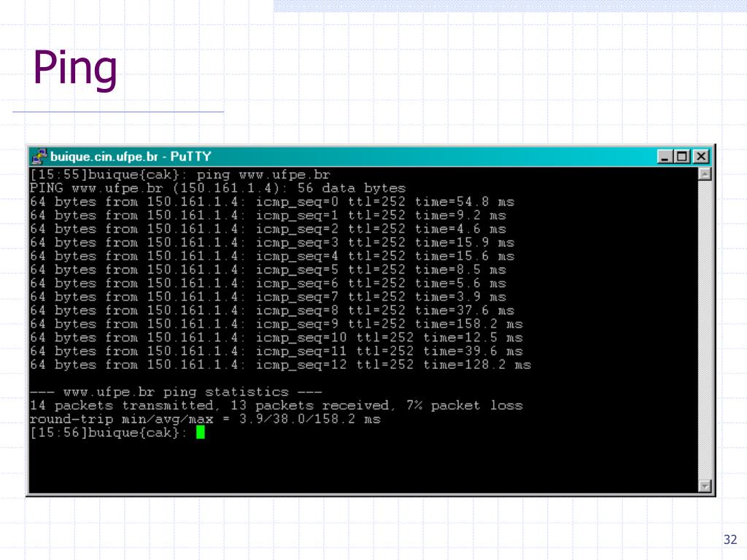Click the '--- www.ufpe.br ping statistics ---' line
The width and height of the screenshot is (747, 560).
(x=176, y=392)
